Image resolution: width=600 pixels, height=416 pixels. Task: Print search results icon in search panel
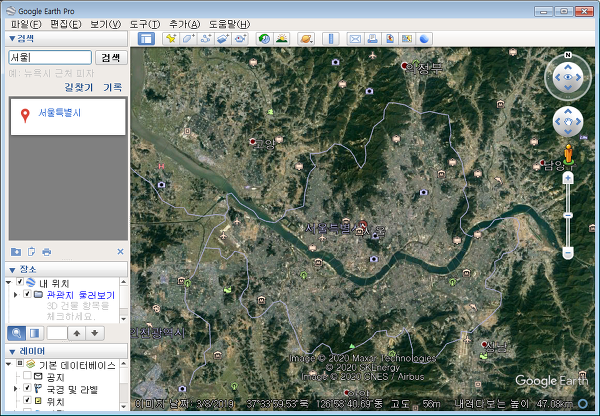click(47, 252)
